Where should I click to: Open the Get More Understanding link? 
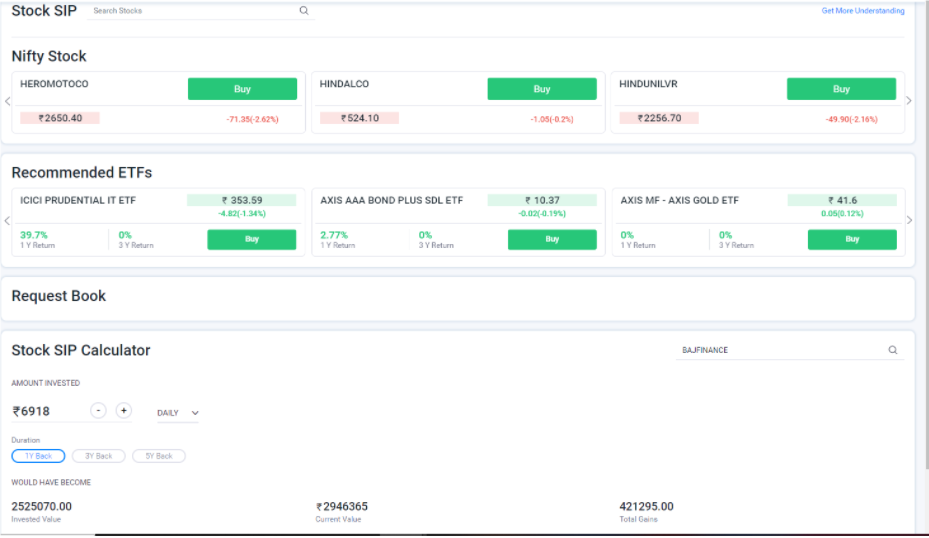[862, 11]
